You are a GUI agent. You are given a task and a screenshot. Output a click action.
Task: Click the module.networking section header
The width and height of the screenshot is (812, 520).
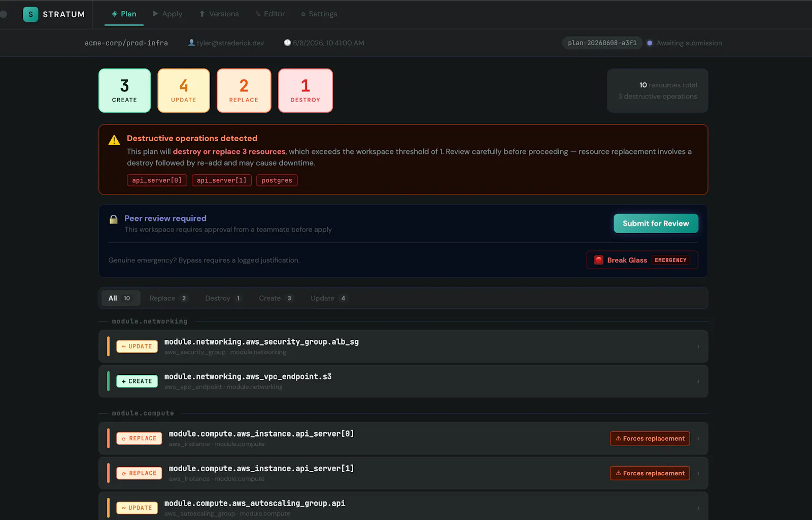[150, 321]
